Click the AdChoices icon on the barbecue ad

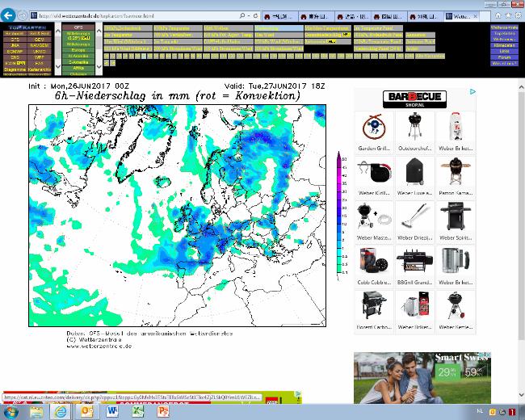pyautogui.click(x=472, y=91)
